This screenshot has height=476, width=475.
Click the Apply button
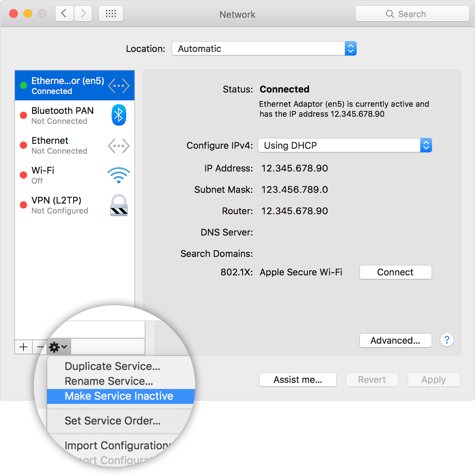[434, 380]
